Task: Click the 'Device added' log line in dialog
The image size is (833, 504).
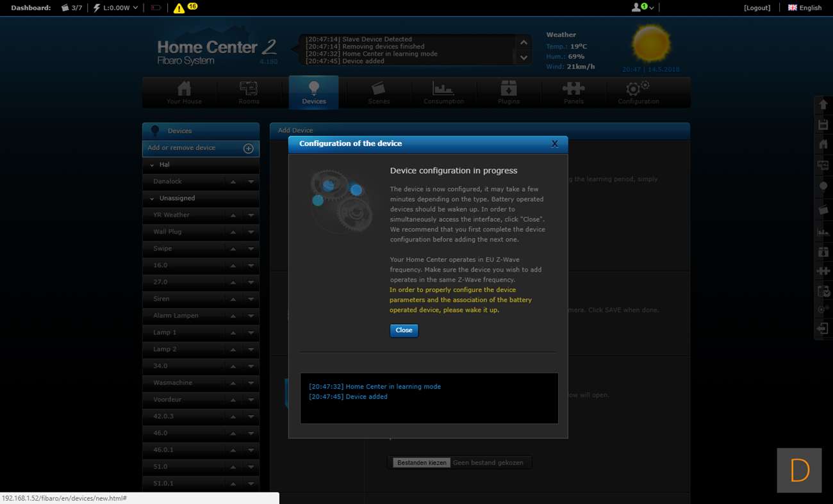Action: coord(348,397)
